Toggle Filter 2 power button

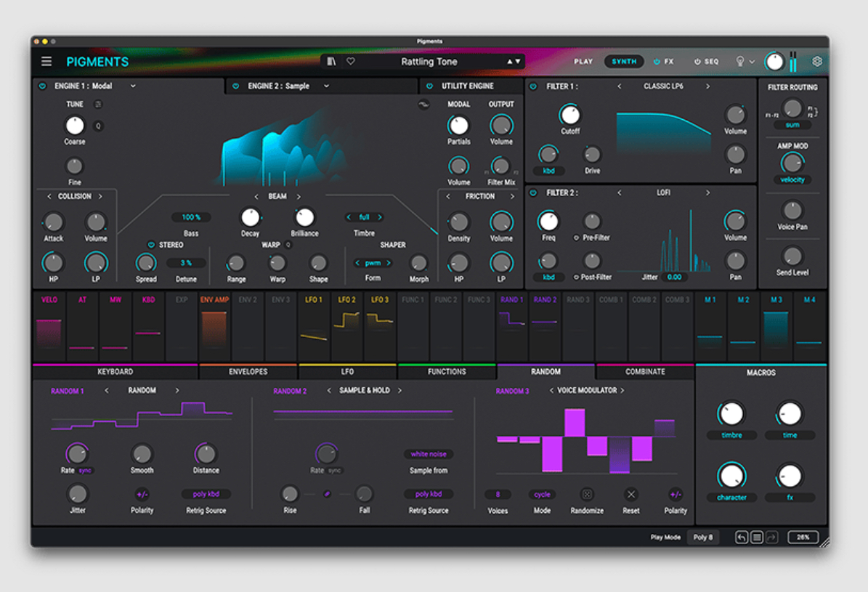point(533,192)
